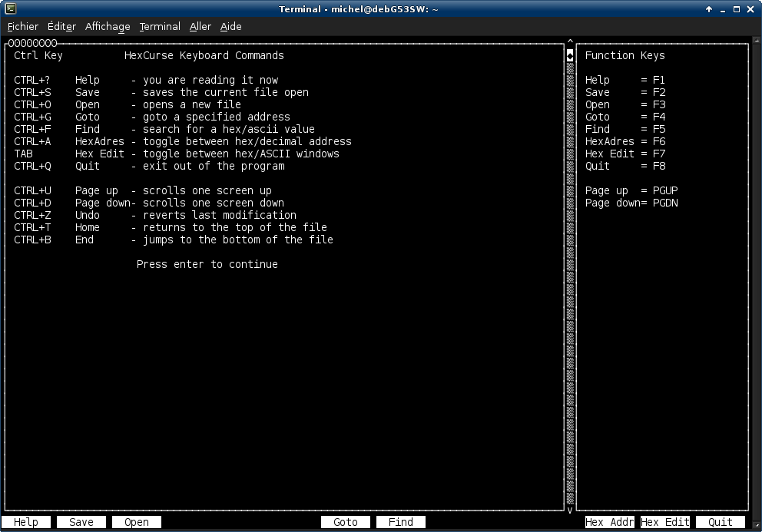Click the 'Save = F2' line
The image size is (762, 532).
[x=625, y=92]
